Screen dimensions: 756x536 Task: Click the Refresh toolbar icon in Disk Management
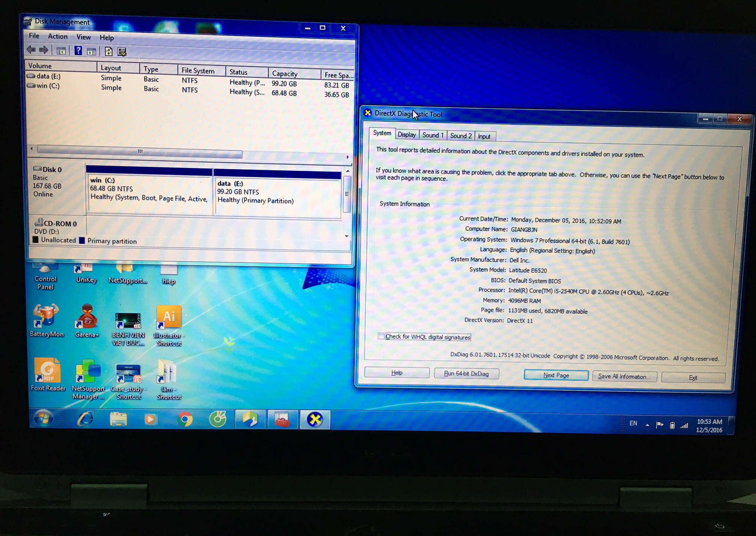coord(108,51)
